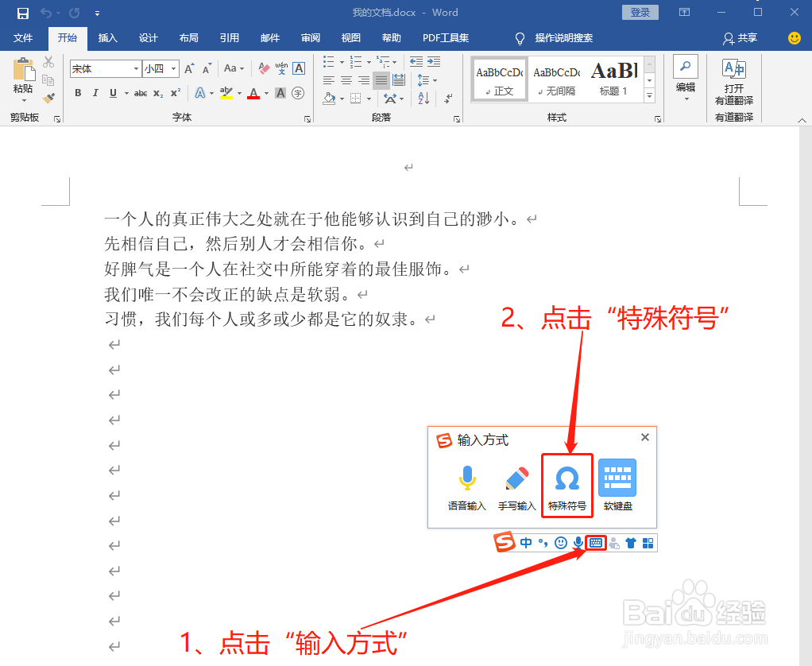Select 语音输入 microphone in the input popup
The height and width of the screenshot is (666, 812).
tap(467, 487)
